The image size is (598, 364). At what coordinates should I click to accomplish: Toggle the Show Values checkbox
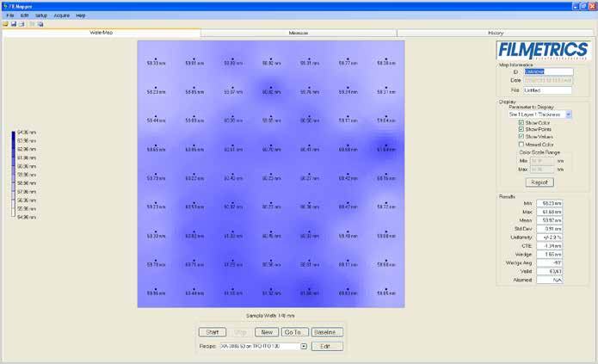pyautogui.click(x=521, y=137)
